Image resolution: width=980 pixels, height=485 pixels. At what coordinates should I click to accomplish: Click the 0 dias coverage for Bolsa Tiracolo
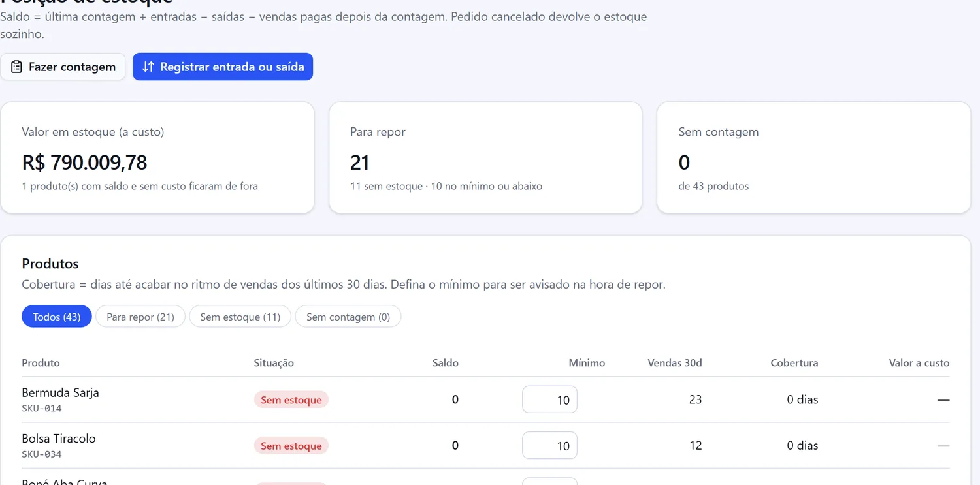point(802,446)
